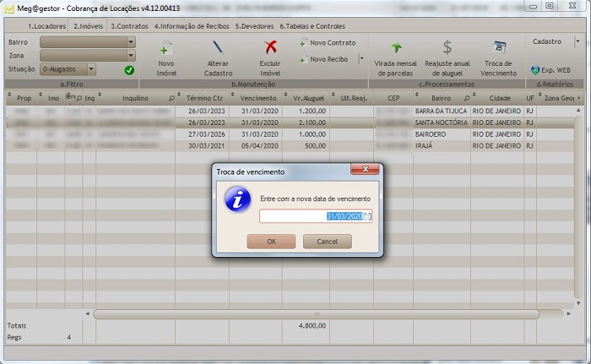Click search magnifier in Bairro column header
This screenshot has height=364, width=591.
[x=467, y=98]
